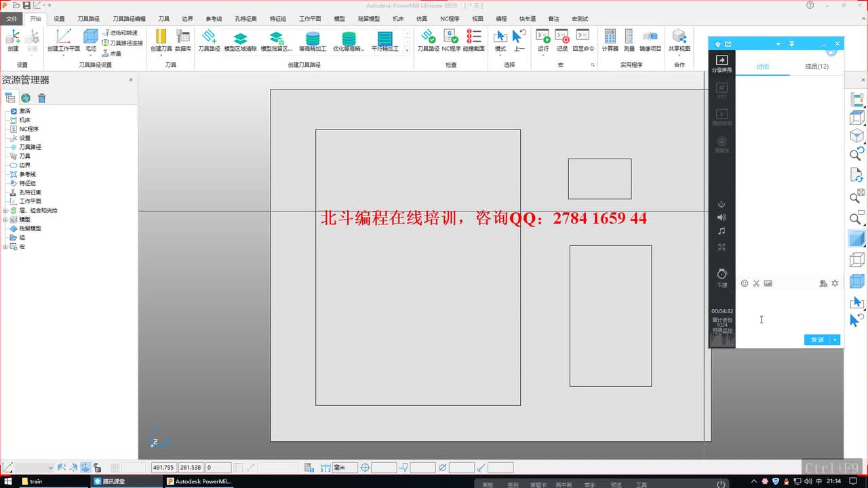
Task: Click the 发送 send button
Action: (x=818, y=340)
